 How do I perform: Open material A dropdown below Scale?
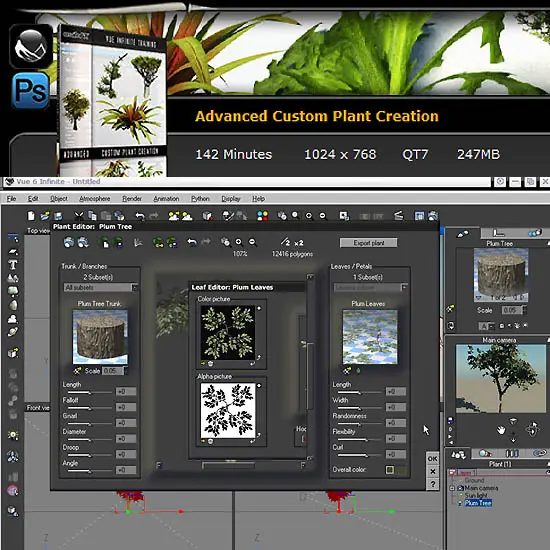point(487,326)
